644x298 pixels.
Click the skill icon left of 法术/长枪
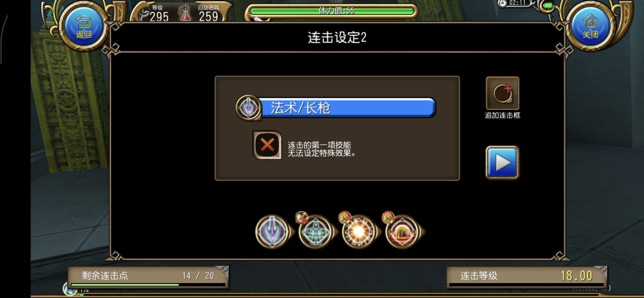249,108
